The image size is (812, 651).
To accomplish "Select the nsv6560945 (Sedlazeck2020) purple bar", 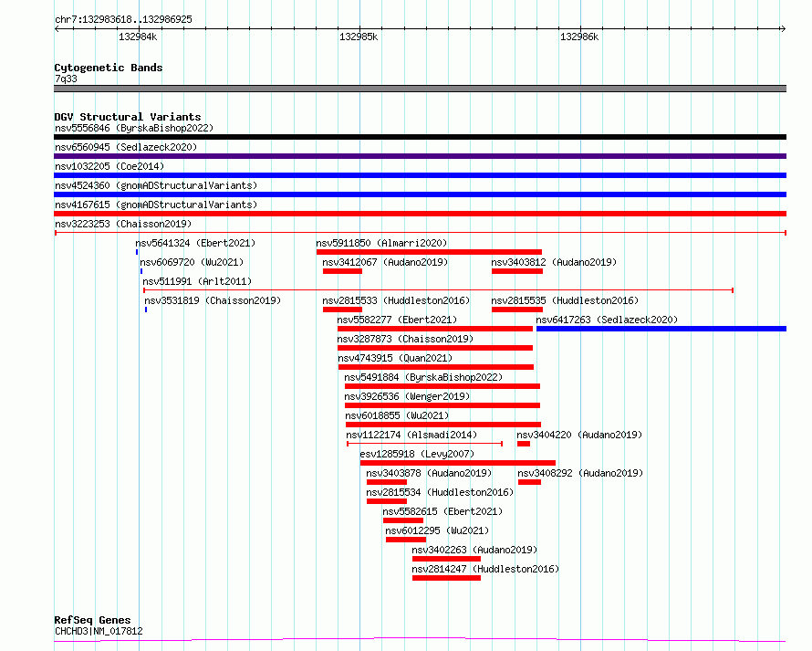I will [420, 156].
